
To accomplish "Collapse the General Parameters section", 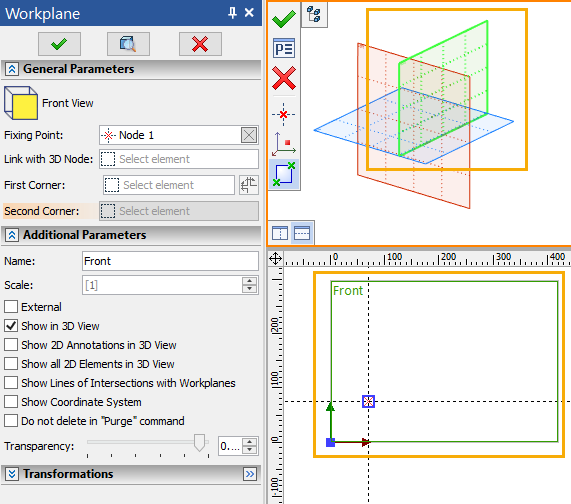I will [12, 69].
